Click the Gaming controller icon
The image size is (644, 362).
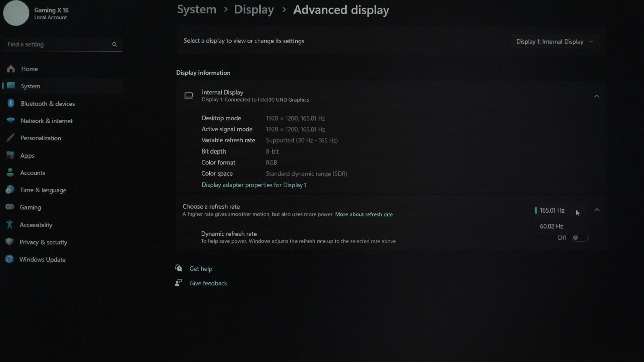[10, 207]
